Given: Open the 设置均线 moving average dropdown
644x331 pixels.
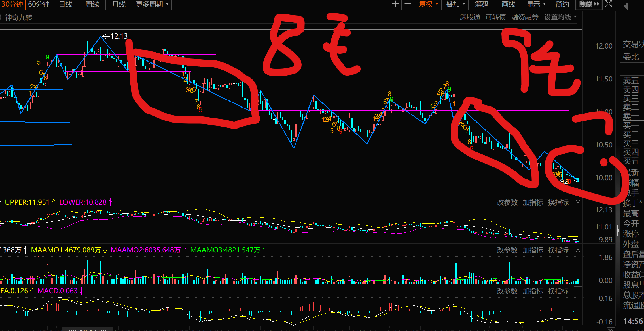Looking at the screenshot, I should click(x=560, y=17).
